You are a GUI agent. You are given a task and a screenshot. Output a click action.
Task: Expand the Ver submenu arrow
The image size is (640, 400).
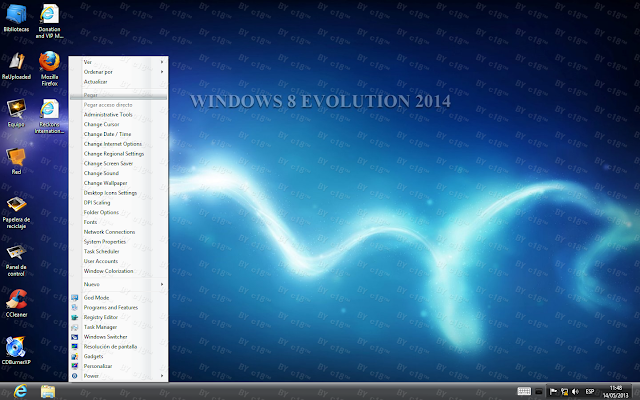click(162, 62)
